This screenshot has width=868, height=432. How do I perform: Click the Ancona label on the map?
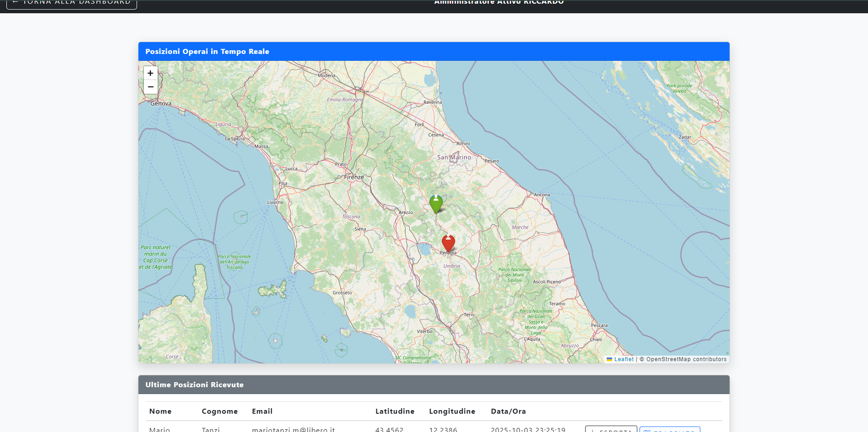click(542, 195)
